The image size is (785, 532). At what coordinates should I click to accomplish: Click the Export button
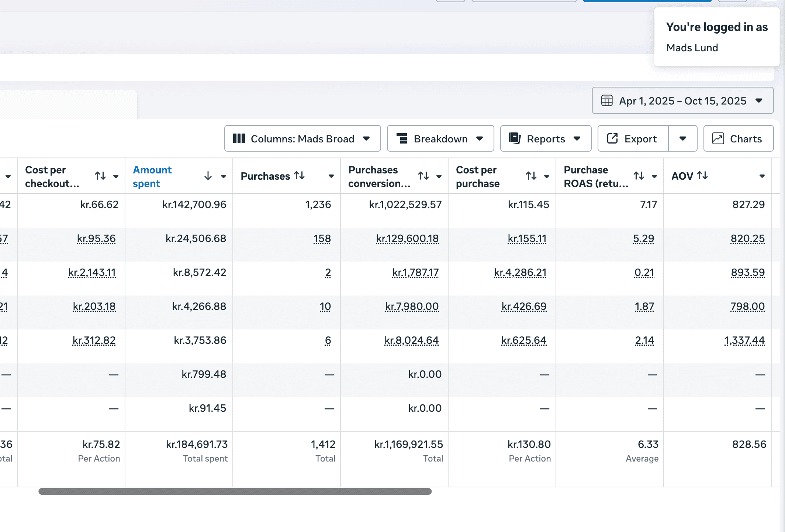coord(633,139)
